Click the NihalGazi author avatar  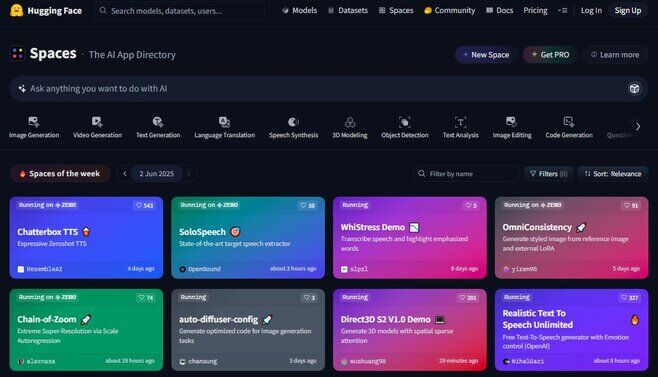tap(506, 361)
